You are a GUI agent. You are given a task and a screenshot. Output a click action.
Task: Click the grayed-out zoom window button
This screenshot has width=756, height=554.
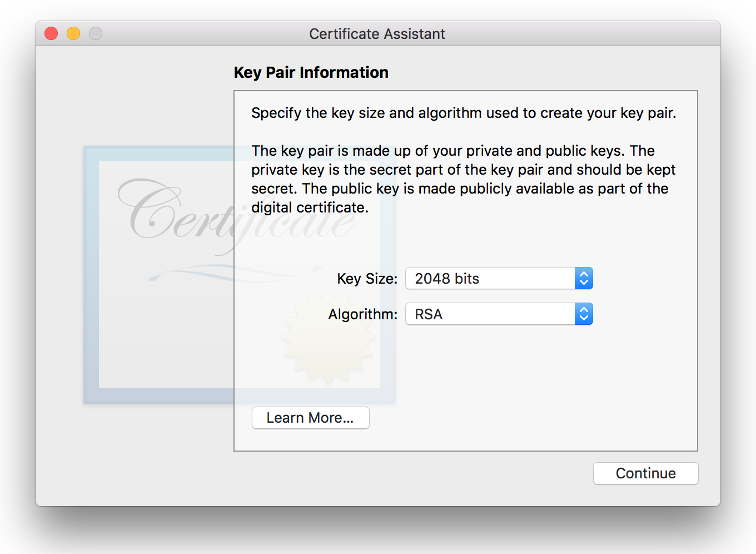pos(96,34)
